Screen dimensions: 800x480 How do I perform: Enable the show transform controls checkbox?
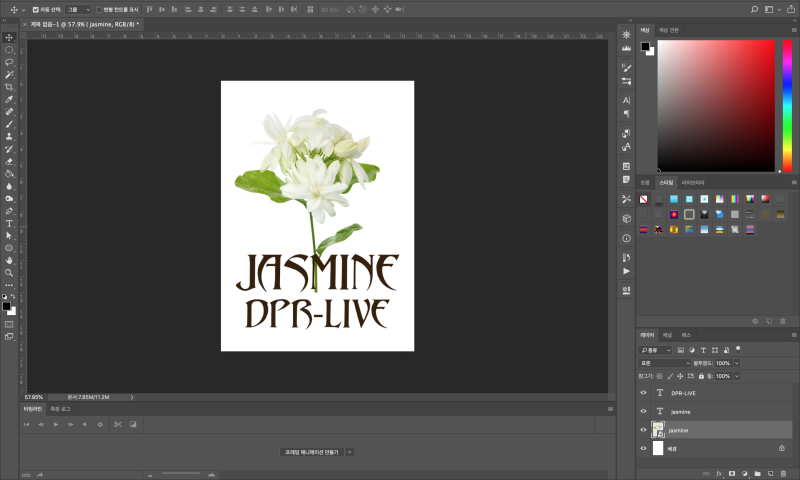click(x=99, y=9)
